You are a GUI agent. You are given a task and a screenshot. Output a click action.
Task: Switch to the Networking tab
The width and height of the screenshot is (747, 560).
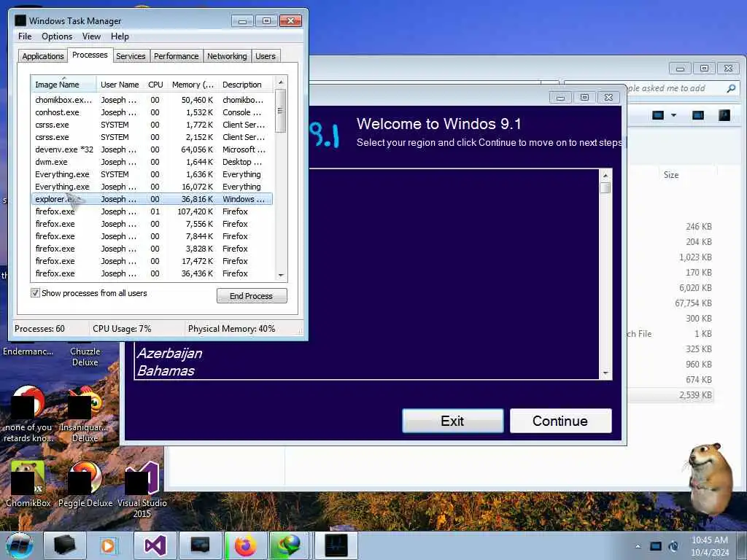pyautogui.click(x=227, y=56)
